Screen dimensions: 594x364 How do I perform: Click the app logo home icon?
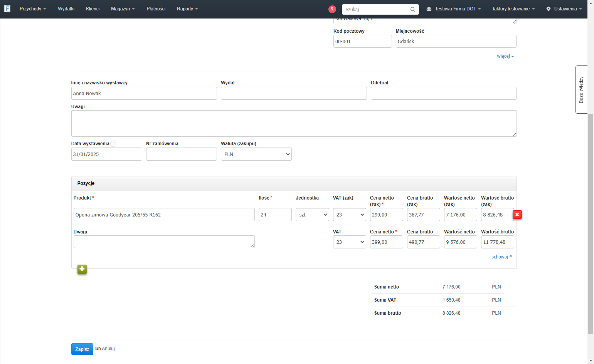click(7, 8)
